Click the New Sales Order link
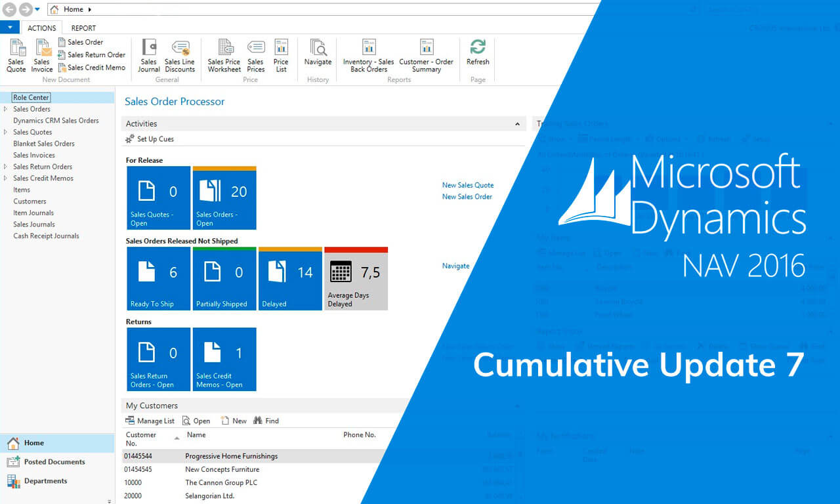The height and width of the screenshot is (504, 840). coord(467,196)
